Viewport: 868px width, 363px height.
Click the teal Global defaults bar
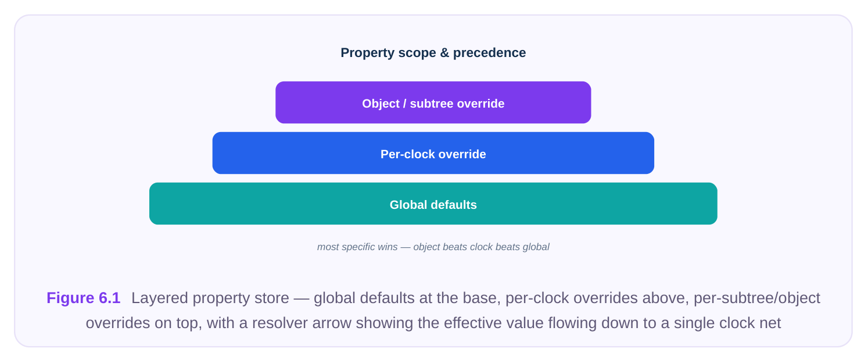pyautogui.click(x=433, y=204)
